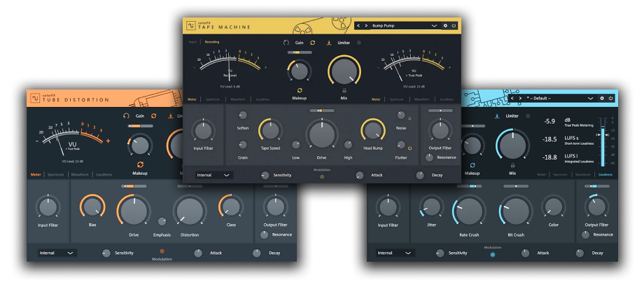
Task: Click the Limiter arrow icon in Tube Distortion
Action: pyautogui.click(x=170, y=116)
